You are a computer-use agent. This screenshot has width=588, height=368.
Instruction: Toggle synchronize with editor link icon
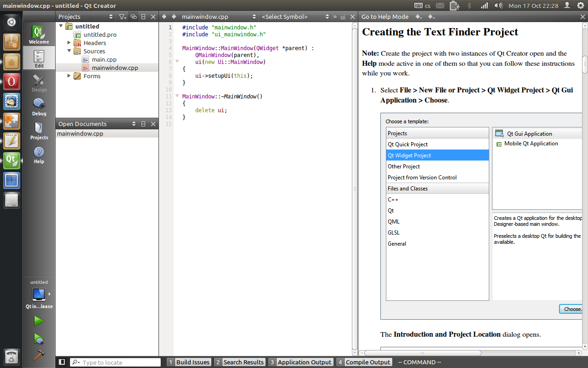click(x=133, y=17)
